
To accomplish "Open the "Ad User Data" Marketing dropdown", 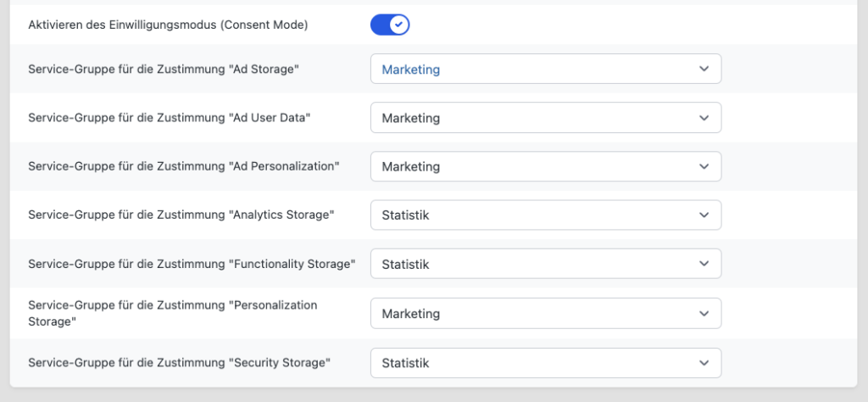I will click(546, 117).
